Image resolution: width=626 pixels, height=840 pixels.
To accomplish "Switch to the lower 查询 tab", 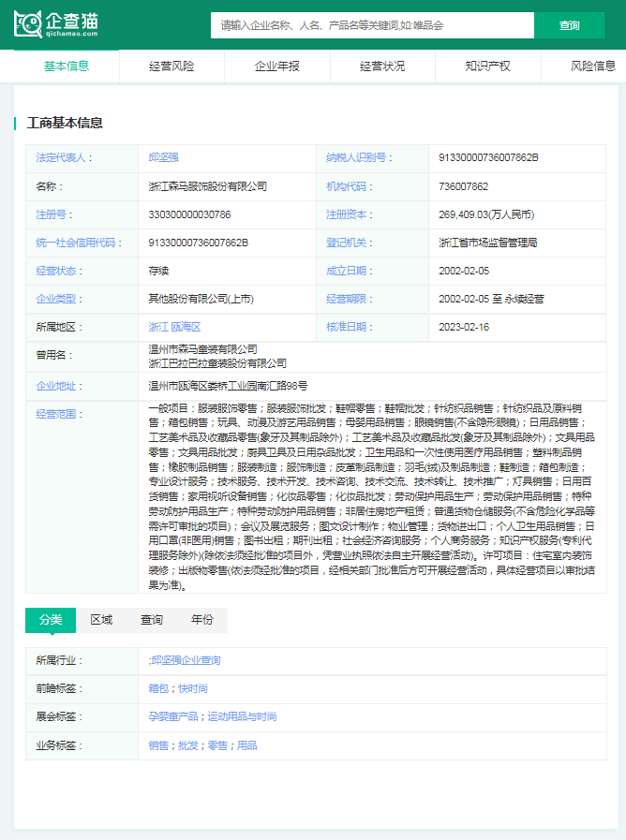I will (x=152, y=620).
